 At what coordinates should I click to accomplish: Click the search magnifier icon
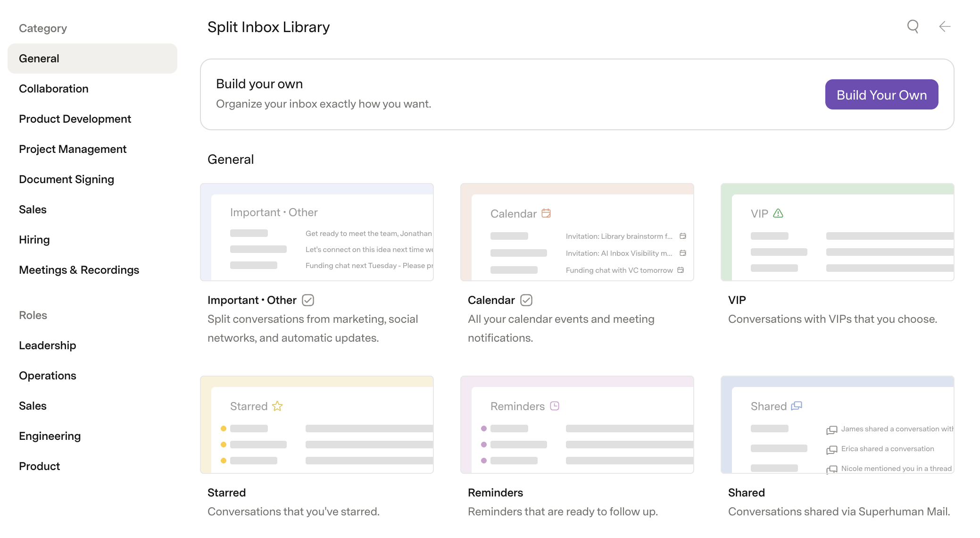(x=913, y=26)
